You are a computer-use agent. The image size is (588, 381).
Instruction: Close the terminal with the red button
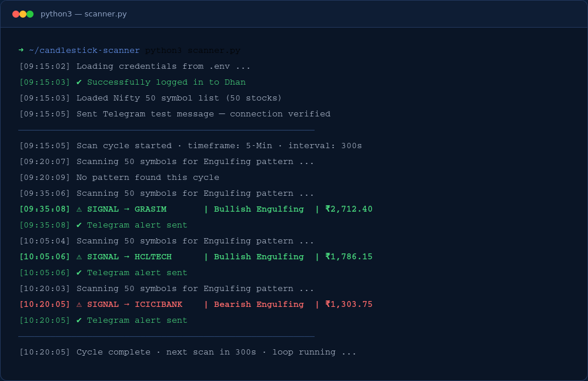tap(16, 14)
